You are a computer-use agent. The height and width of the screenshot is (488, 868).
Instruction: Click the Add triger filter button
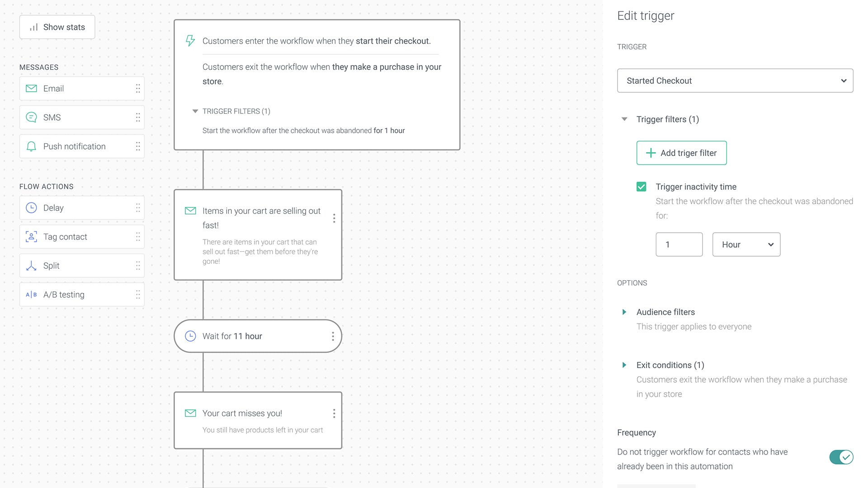point(681,153)
